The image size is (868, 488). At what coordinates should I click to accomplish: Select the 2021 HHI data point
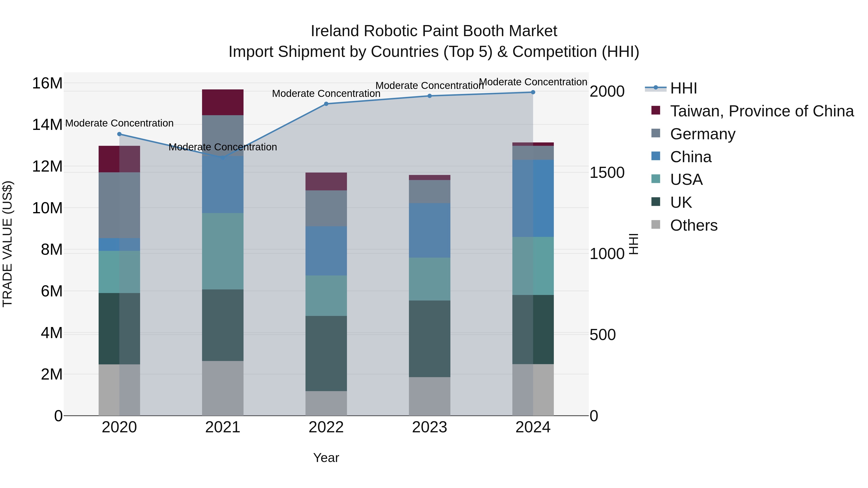[x=223, y=158]
